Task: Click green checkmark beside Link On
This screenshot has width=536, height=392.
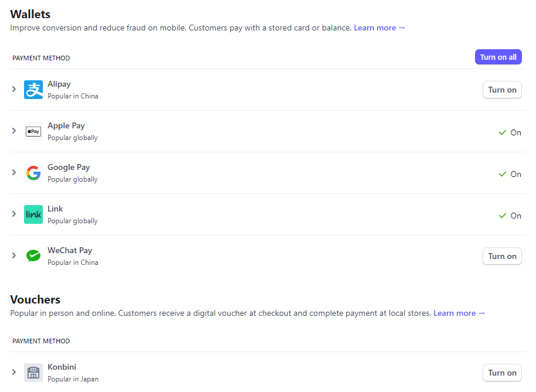Action: pos(502,216)
